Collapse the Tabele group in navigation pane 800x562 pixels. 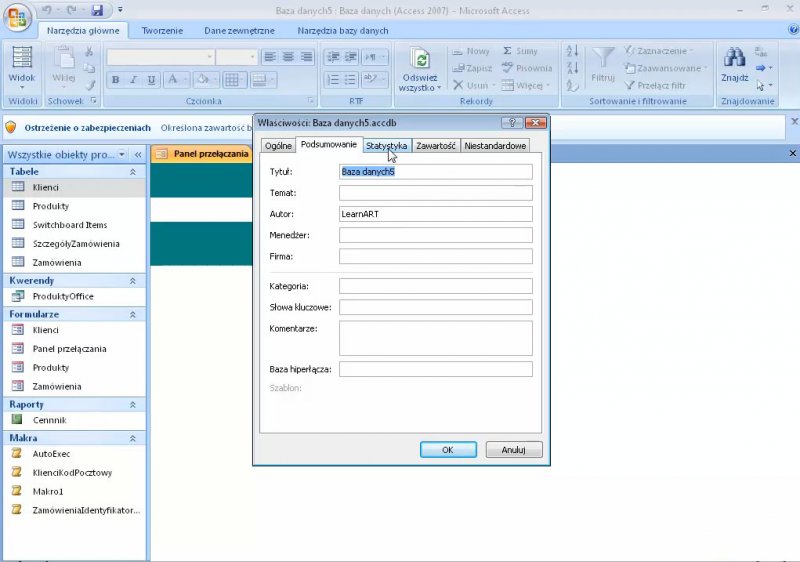(133, 171)
